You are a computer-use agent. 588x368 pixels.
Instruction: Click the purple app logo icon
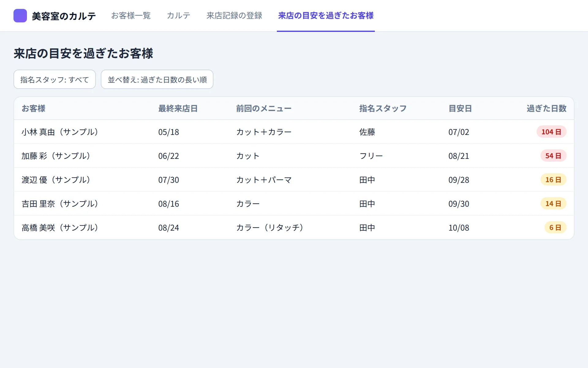pos(20,16)
